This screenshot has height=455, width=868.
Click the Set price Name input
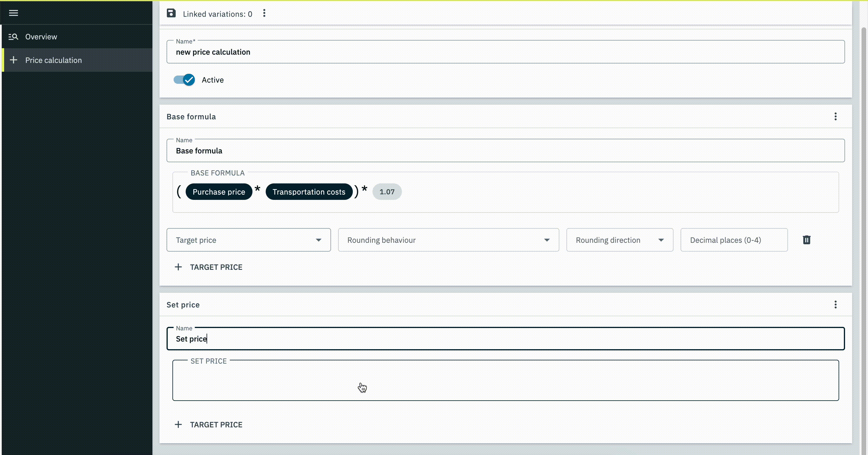click(x=505, y=339)
